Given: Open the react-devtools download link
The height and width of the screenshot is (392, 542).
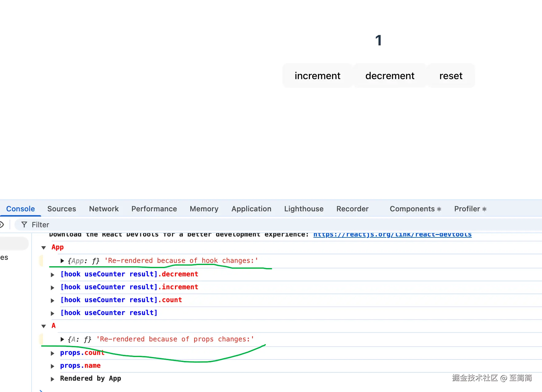Looking at the screenshot, I should pos(392,234).
